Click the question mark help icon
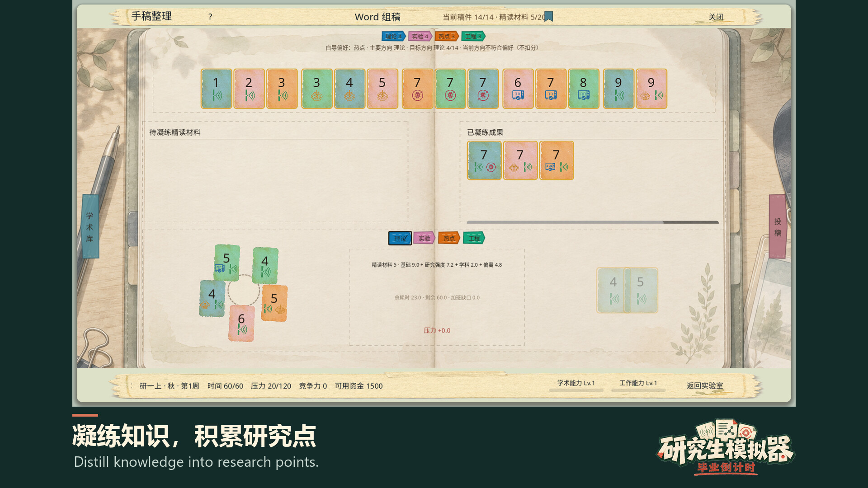The image size is (868, 488). coord(210,17)
